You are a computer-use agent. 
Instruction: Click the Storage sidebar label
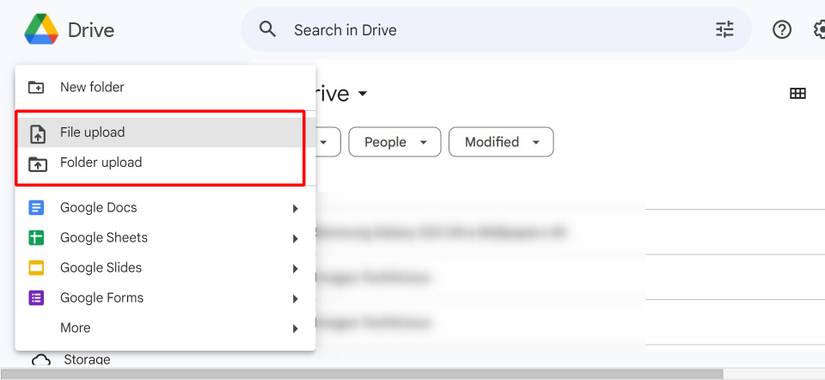(x=87, y=360)
